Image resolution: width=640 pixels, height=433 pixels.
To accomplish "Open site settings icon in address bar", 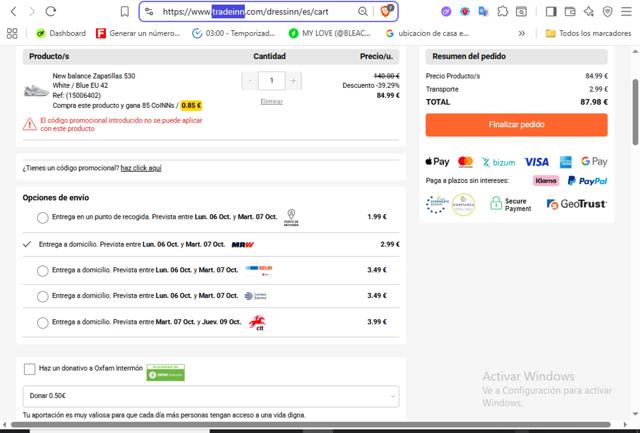I will (149, 11).
